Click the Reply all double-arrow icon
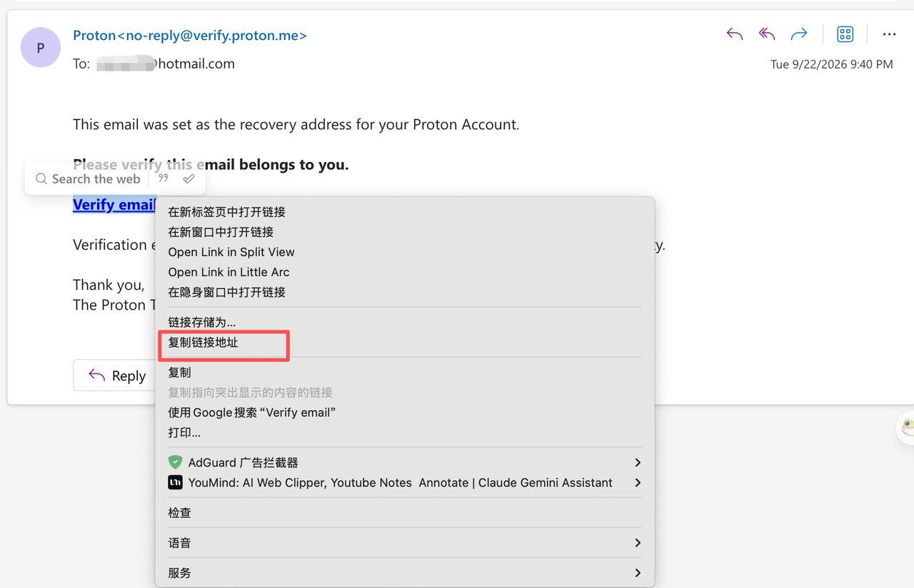The image size is (914, 588). [767, 34]
